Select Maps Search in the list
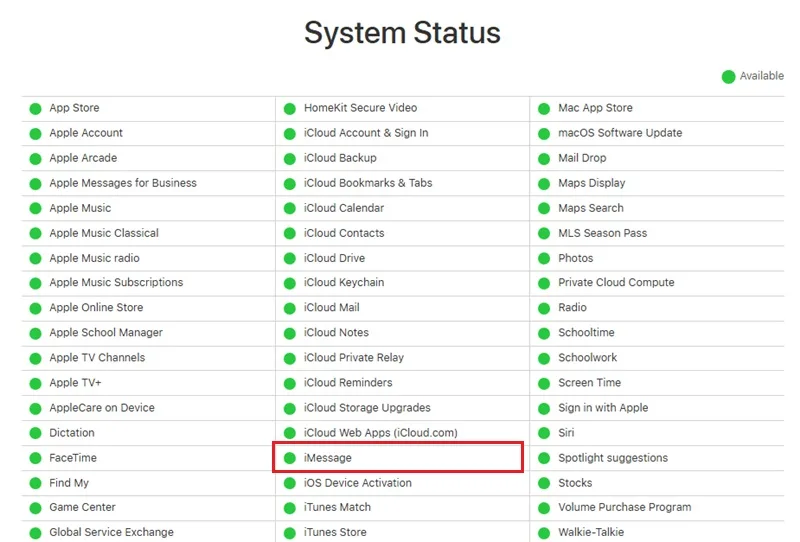Screen dimensions: 800x542 click(591, 208)
